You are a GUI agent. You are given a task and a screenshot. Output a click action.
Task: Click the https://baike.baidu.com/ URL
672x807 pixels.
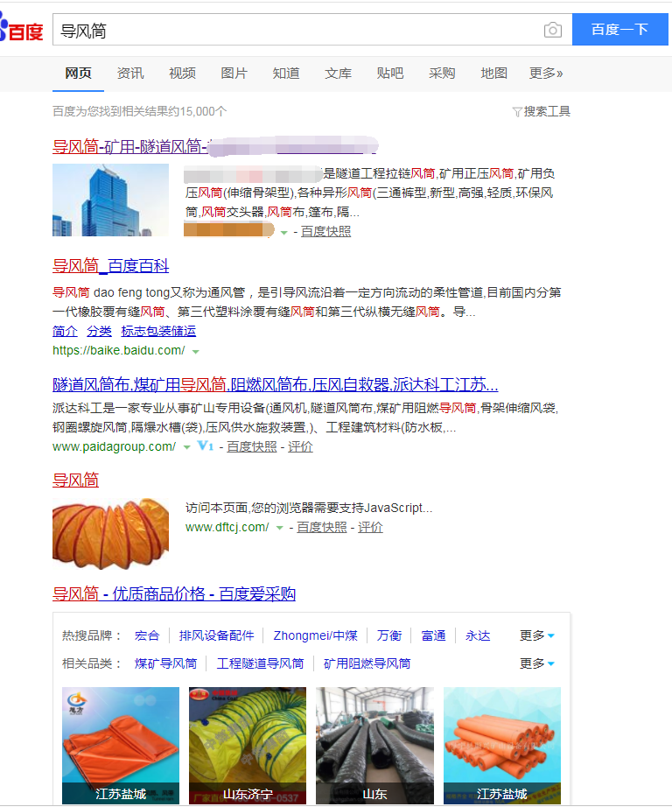point(119,350)
